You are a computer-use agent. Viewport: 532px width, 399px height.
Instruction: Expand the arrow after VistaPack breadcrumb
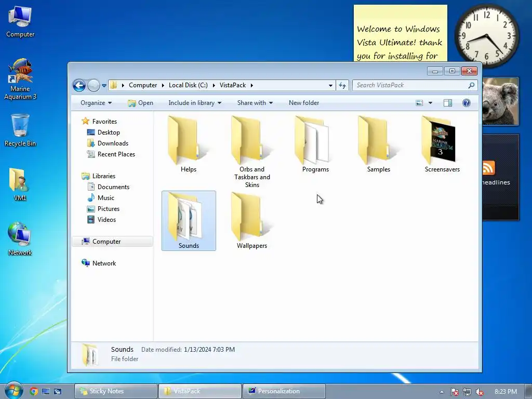(252, 86)
